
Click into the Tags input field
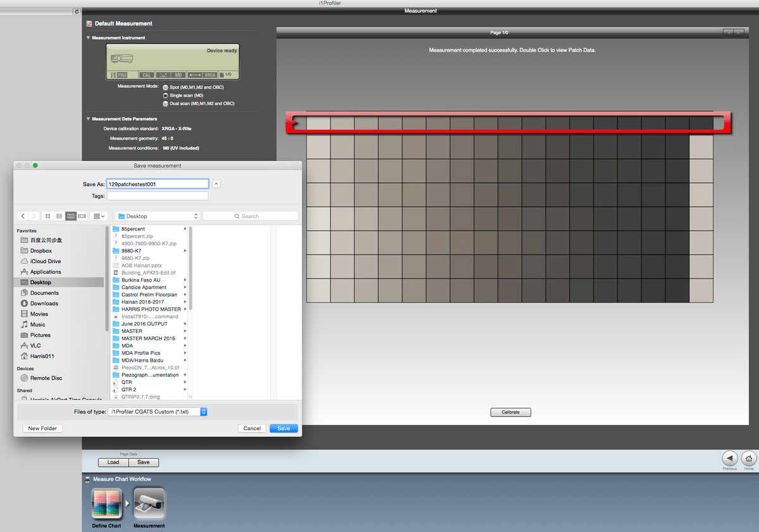pyautogui.click(x=157, y=196)
